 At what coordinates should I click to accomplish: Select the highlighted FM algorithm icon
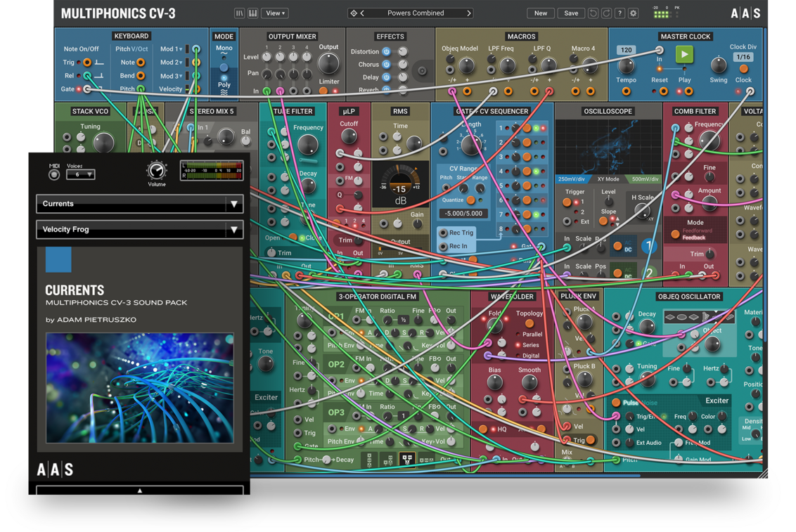[x=406, y=459]
